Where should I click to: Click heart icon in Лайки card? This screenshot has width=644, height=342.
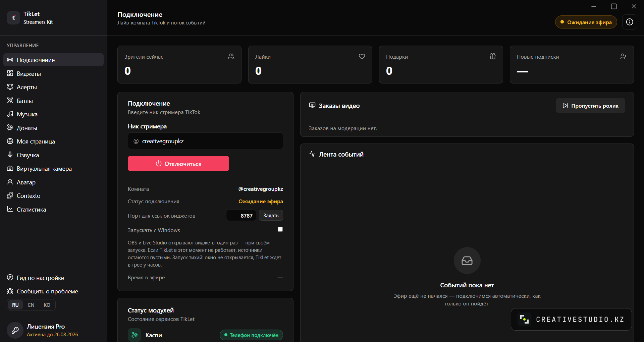pyautogui.click(x=362, y=56)
